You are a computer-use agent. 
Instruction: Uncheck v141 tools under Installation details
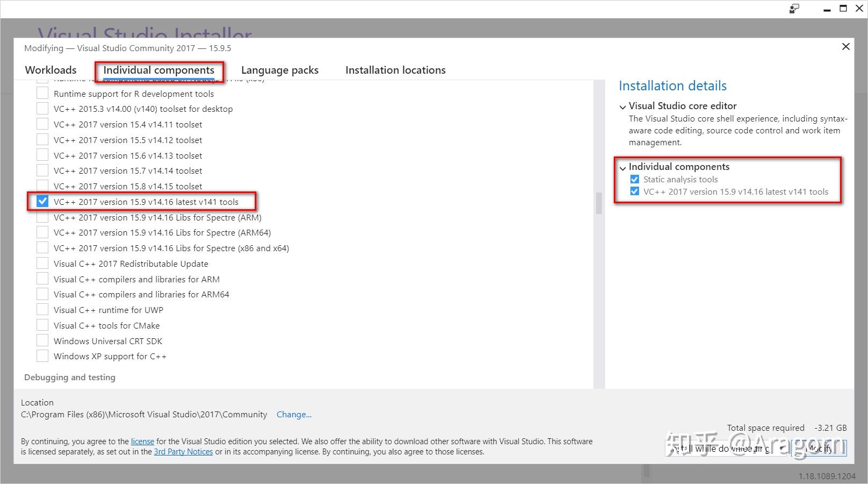635,191
